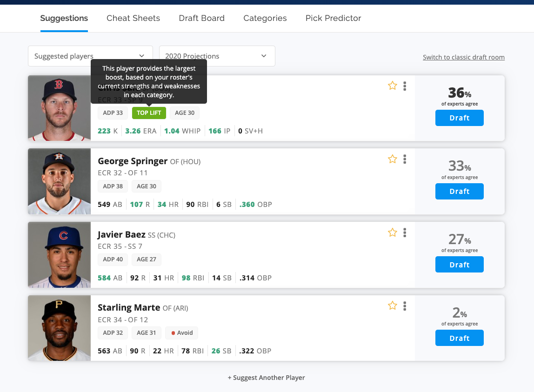Open the Pick Predictor tab
This screenshot has height=392, width=534.
tap(333, 18)
